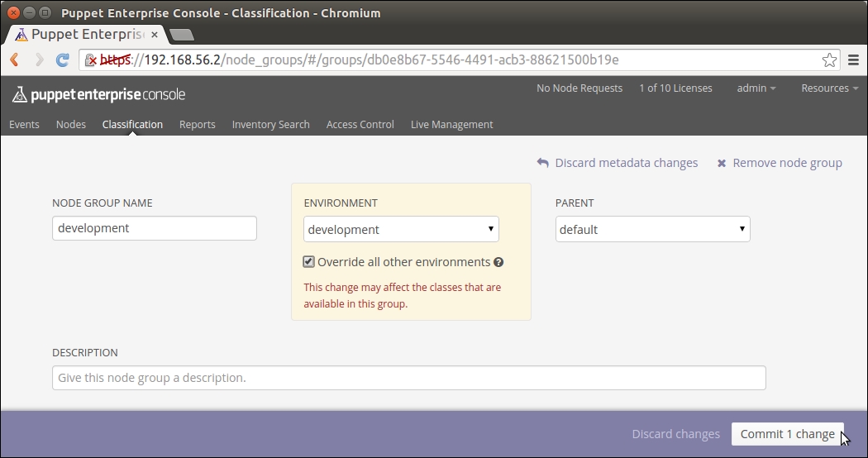Open the Chromium hamburger menu
868x458 pixels.
(854, 60)
